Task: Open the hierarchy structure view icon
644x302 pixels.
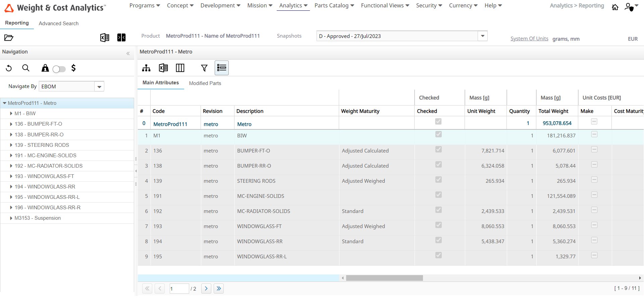Action: (x=146, y=68)
